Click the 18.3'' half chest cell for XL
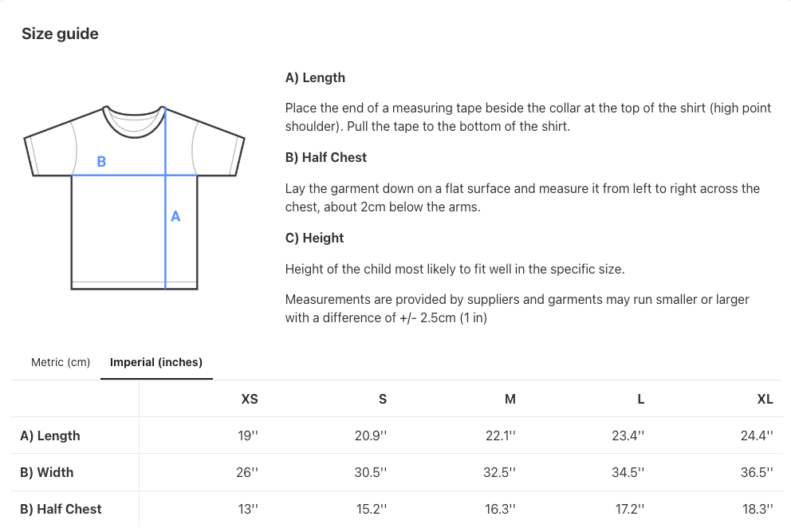 click(x=757, y=509)
